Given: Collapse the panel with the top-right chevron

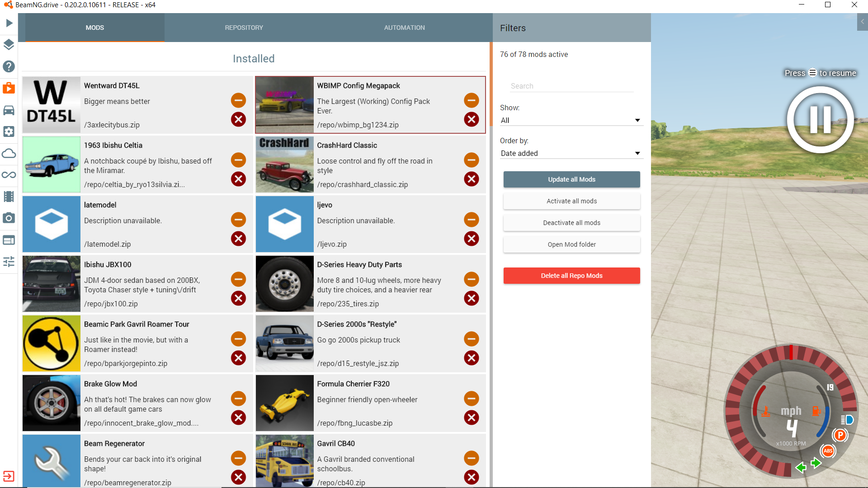Looking at the screenshot, I should pyautogui.click(x=863, y=22).
